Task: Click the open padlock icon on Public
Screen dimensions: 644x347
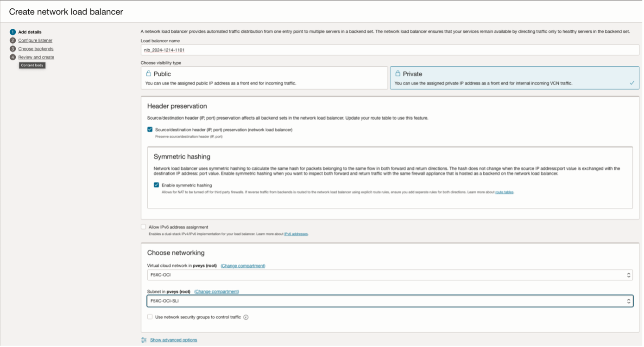Action: point(149,74)
